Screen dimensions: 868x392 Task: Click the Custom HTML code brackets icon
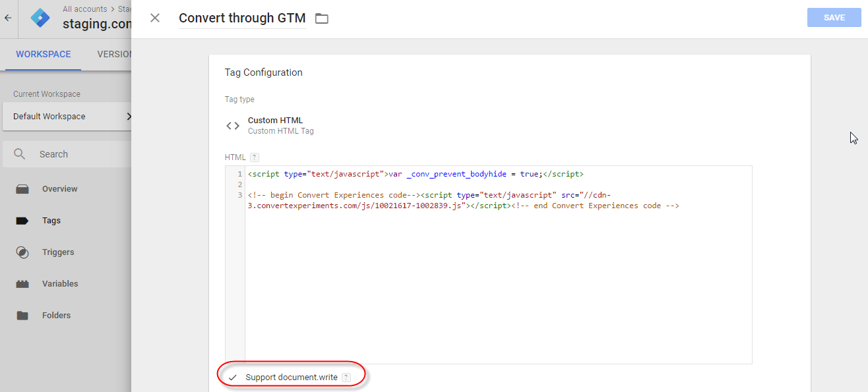pos(233,126)
